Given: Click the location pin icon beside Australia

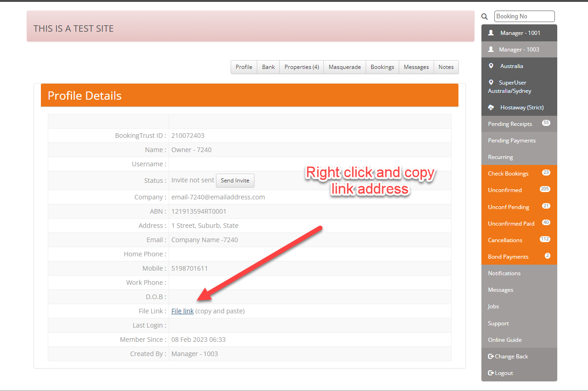Looking at the screenshot, I should pos(491,66).
